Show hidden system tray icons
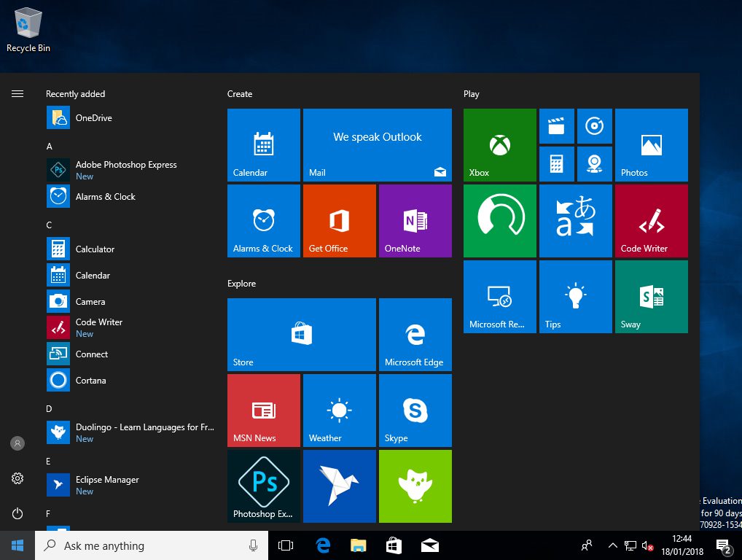 612,545
